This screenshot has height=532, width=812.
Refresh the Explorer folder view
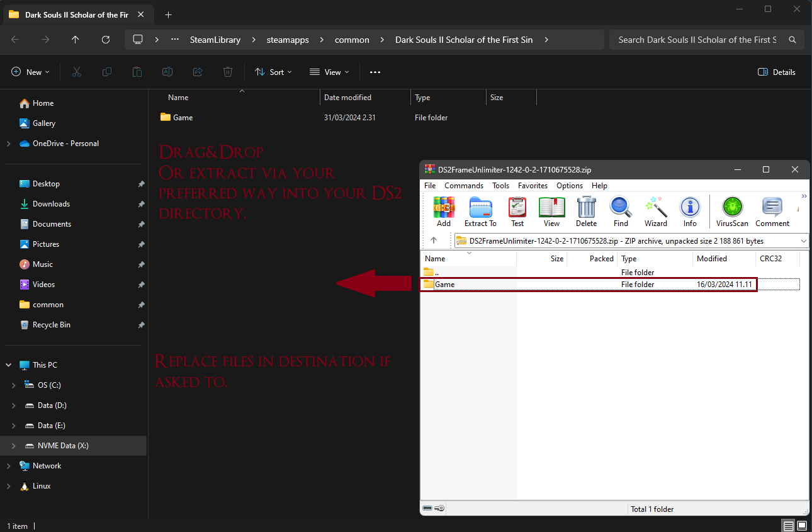pos(106,39)
